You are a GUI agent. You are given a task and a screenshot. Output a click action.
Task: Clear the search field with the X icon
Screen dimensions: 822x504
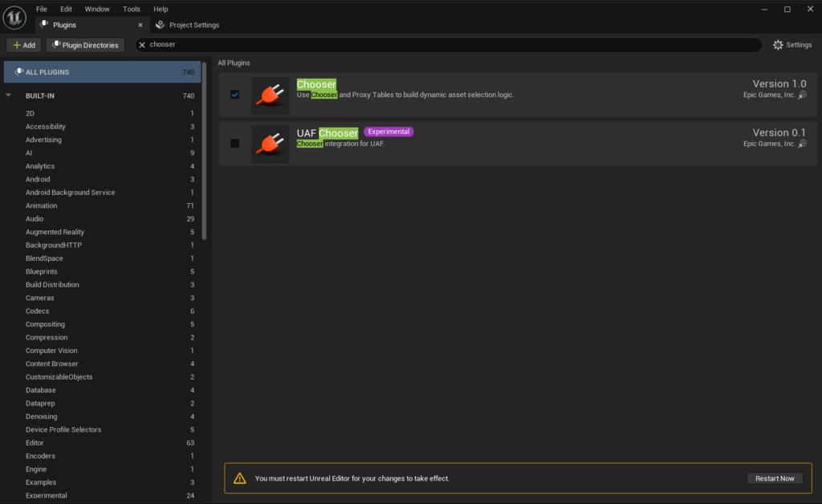click(142, 45)
